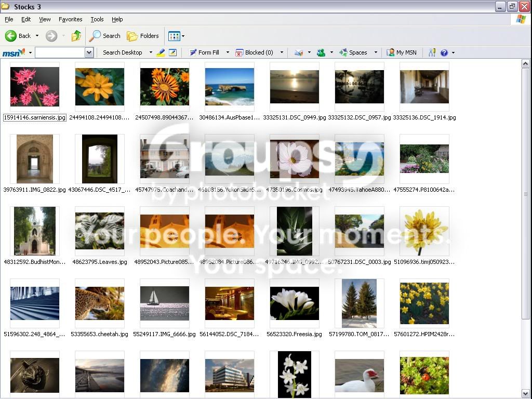The width and height of the screenshot is (532, 399).
Task: Click the Form Fill button label
Action: 209,52
